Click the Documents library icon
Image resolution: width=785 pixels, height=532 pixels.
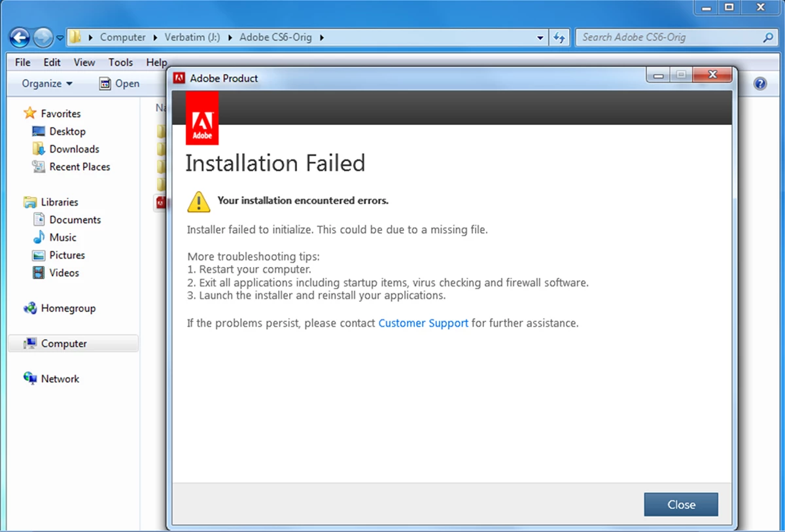click(x=39, y=220)
